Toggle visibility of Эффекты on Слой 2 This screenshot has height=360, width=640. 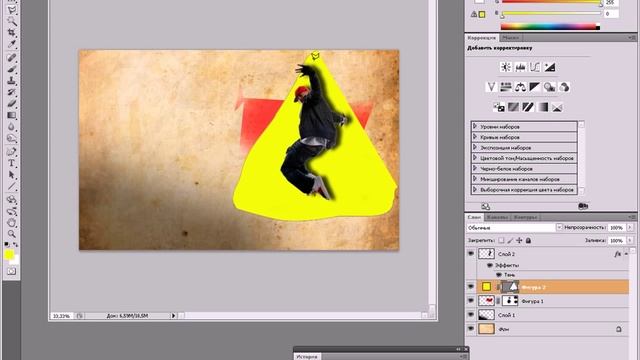pos(490,265)
